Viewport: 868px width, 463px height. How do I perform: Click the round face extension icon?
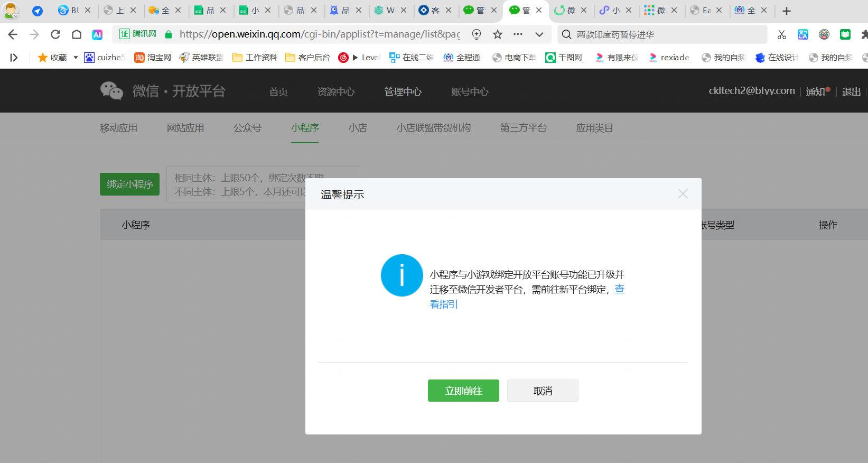coord(824,34)
